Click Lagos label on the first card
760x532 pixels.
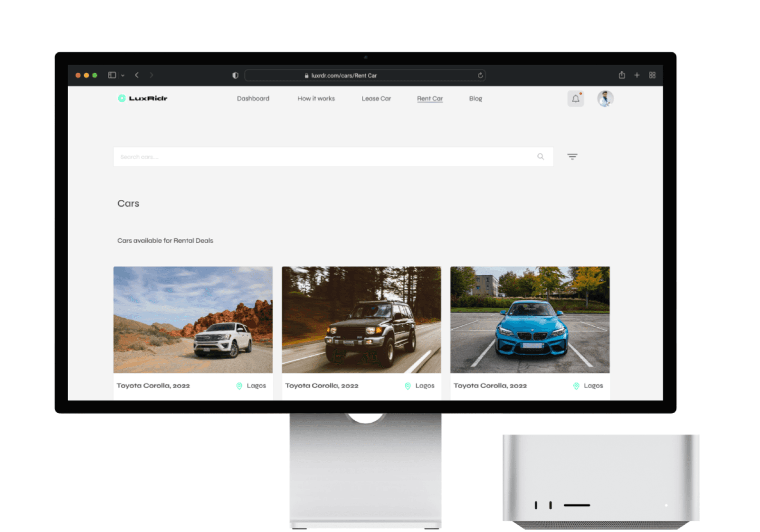point(256,386)
